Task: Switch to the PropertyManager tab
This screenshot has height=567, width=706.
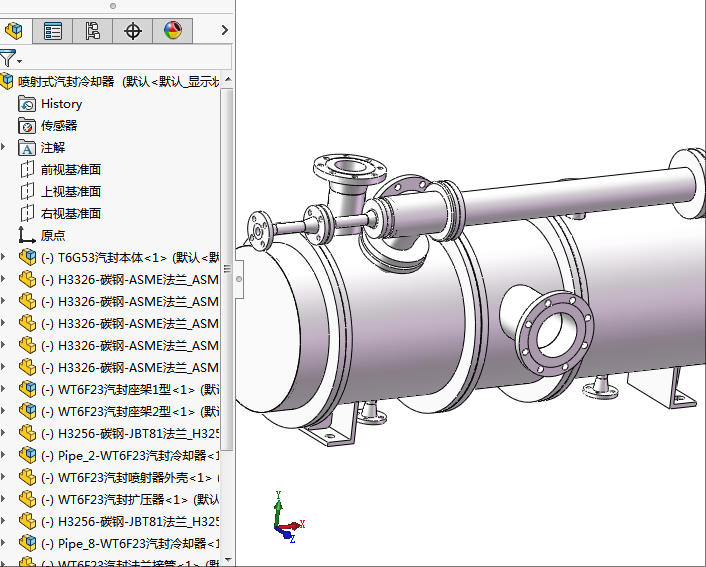Action: (53, 31)
